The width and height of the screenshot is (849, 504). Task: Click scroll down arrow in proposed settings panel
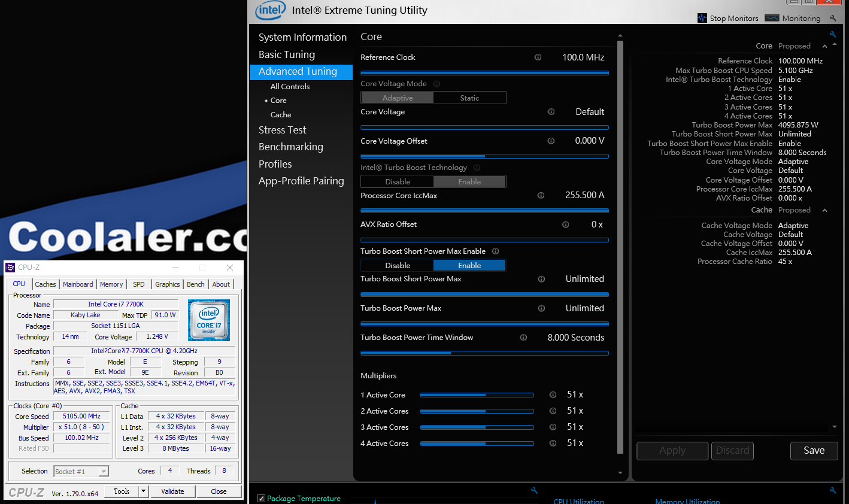pyautogui.click(x=835, y=427)
